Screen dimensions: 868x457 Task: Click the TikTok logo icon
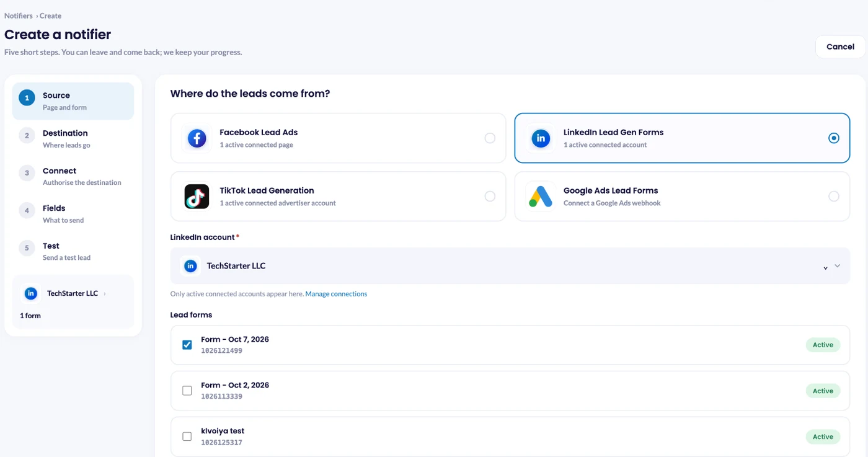pyautogui.click(x=197, y=197)
